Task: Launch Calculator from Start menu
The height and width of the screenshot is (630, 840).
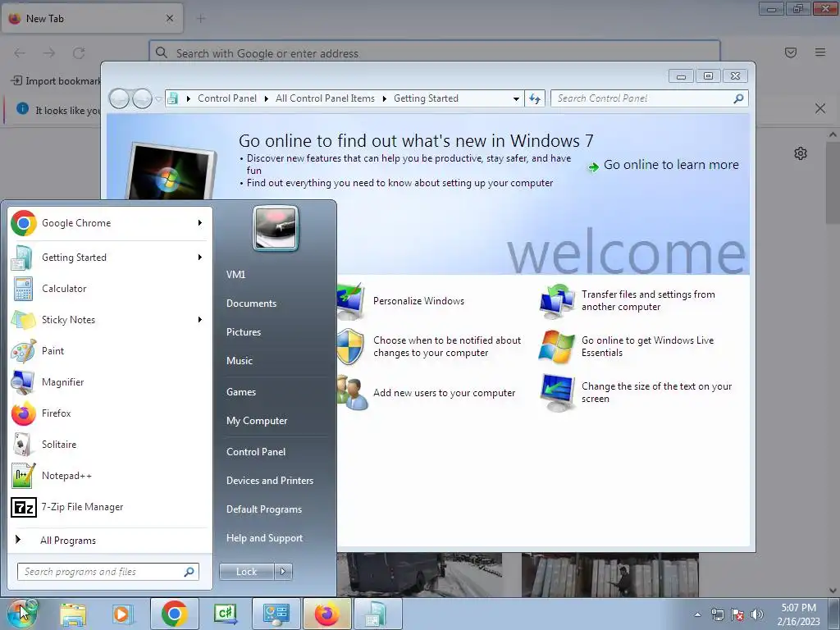Action: click(x=107, y=288)
